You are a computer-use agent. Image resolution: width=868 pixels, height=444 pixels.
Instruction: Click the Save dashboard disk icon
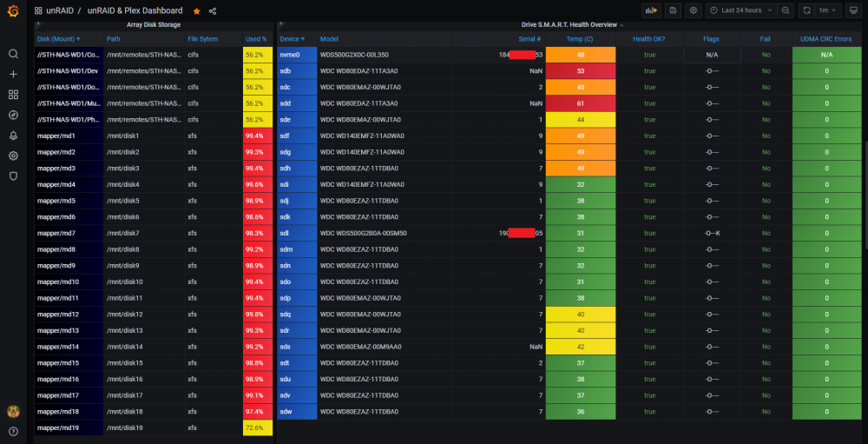pyautogui.click(x=673, y=10)
